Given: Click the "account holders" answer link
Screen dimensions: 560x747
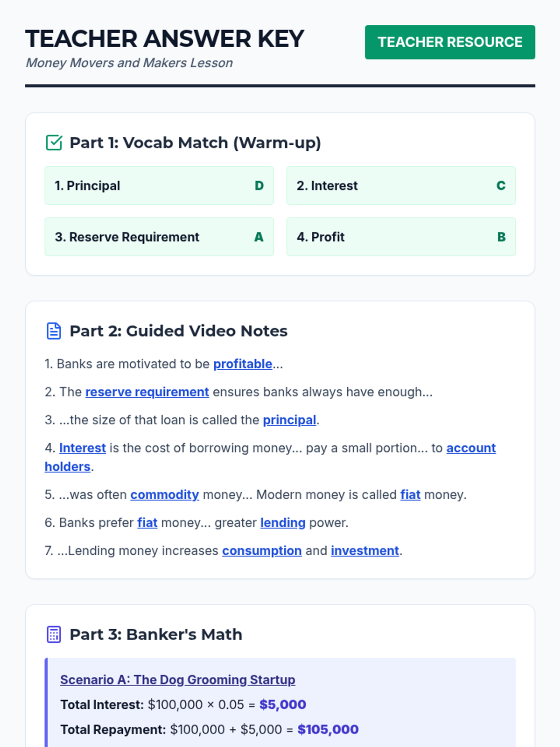Looking at the screenshot, I should 470,448.
